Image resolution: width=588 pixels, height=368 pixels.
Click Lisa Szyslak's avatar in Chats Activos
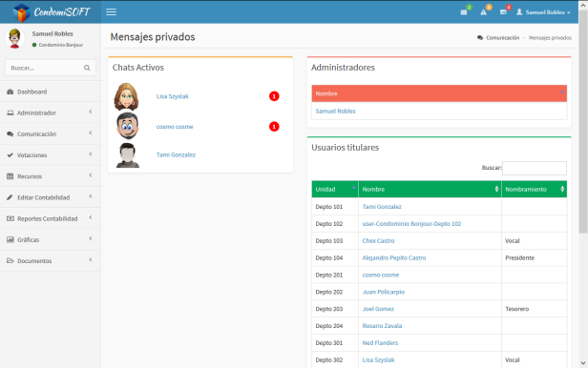tap(126, 96)
